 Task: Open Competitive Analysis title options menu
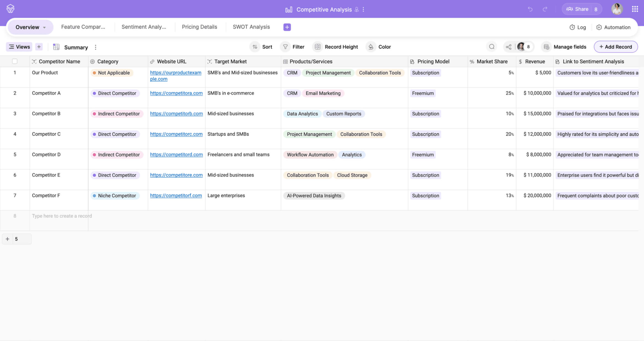364,10
